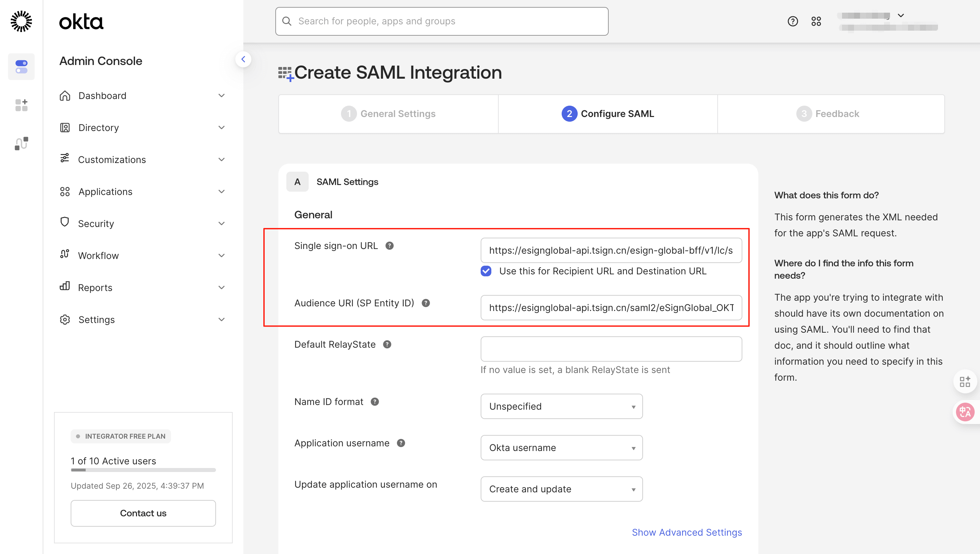Open Update application username on dropdown
The image size is (980, 554).
[561, 489]
